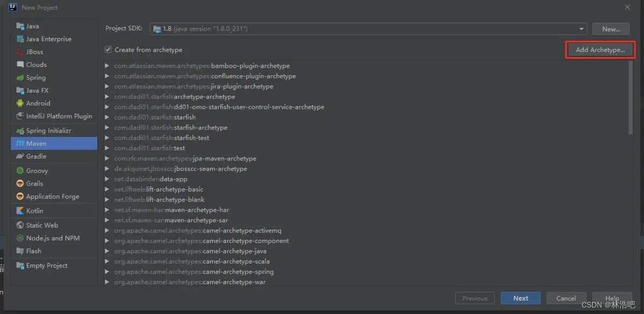Uncheck the Create from archetype checkbox

pyautogui.click(x=108, y=49)
